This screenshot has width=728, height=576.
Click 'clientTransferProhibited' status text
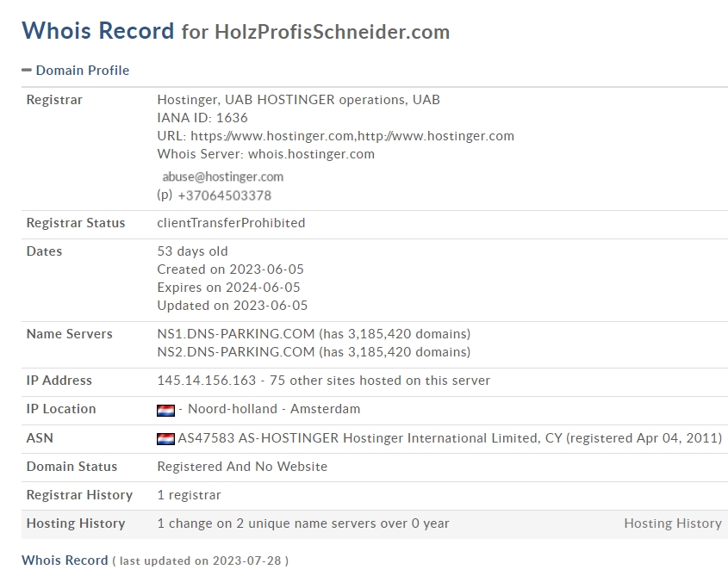231,223
